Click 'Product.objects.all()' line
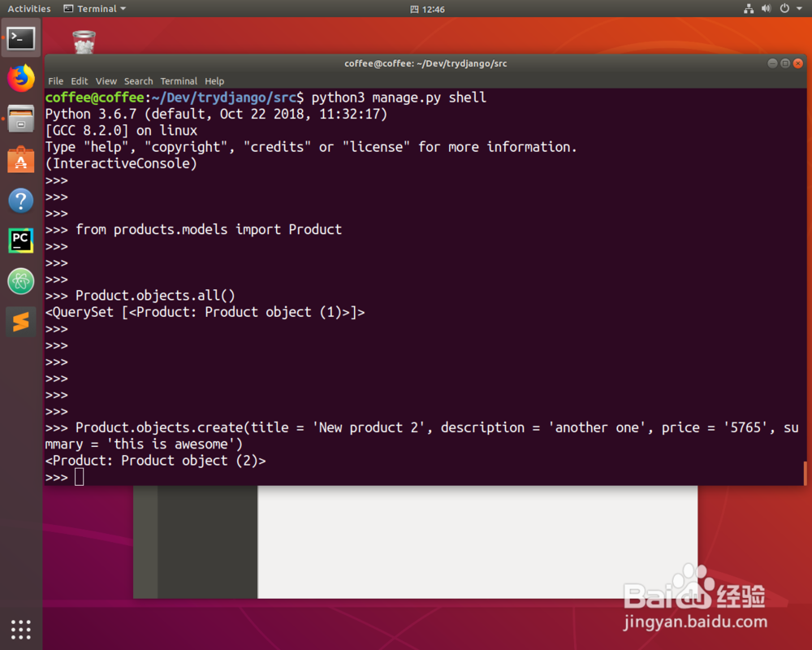Image resolution: width=812 pixels, height=650 pixels. pos(155,296)
